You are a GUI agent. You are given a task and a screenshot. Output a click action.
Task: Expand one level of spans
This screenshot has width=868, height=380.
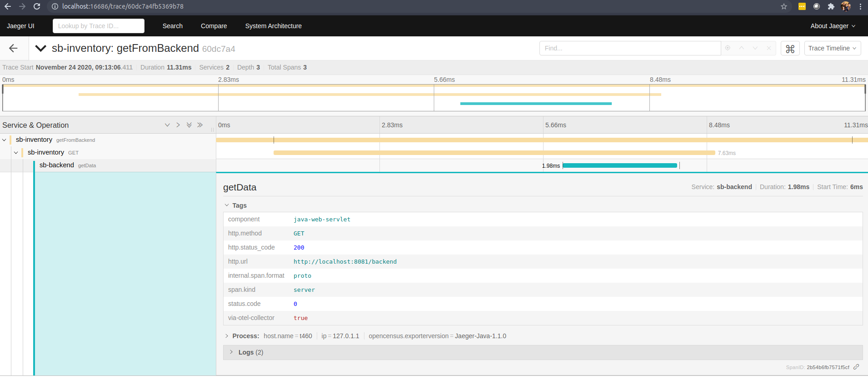(x=167, y=125)
